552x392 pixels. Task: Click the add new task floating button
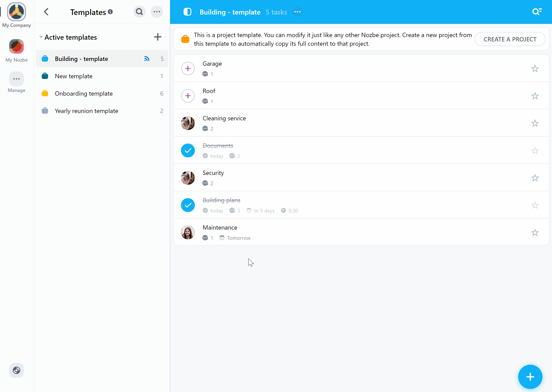(530, 376)
